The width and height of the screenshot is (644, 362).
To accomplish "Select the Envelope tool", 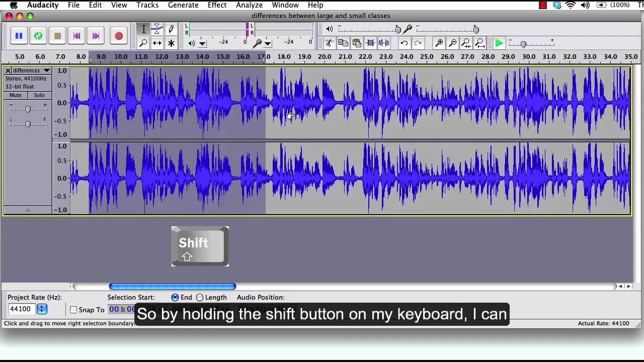I will [157, 29].
